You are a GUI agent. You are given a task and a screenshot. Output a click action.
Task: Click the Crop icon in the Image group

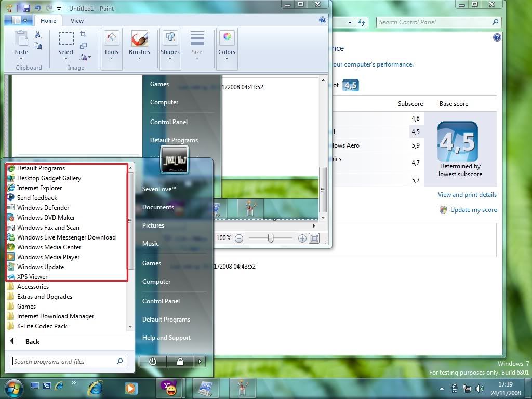pos(83,34)
